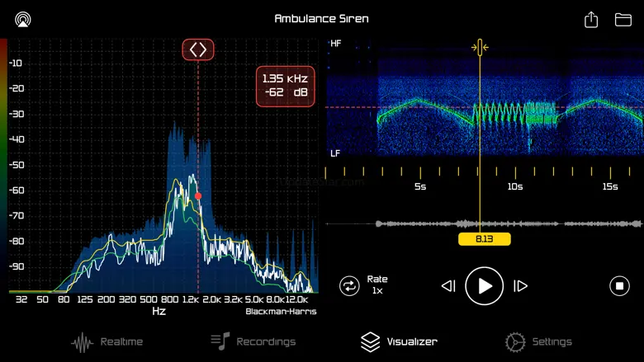Tap the AirPlay broadcast icon
644x362 pixels.
pyautogui.click(x=23, y=19)
